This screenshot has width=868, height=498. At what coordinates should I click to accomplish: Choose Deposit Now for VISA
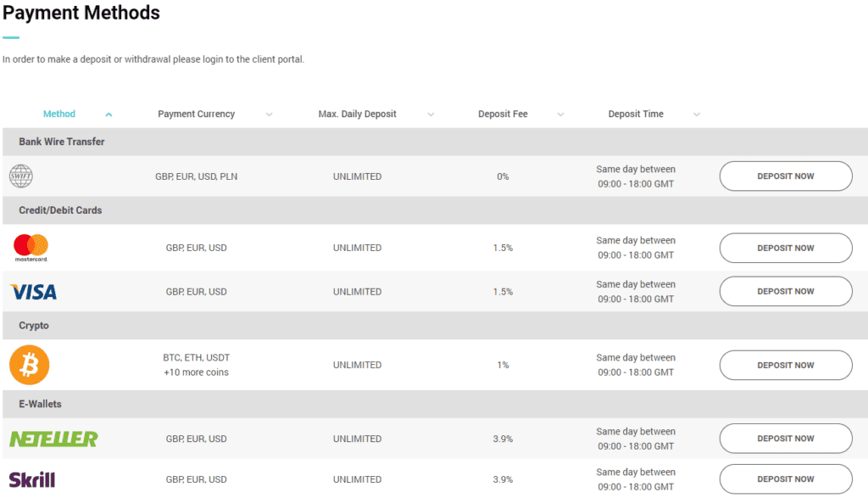[x=785, y=291]
